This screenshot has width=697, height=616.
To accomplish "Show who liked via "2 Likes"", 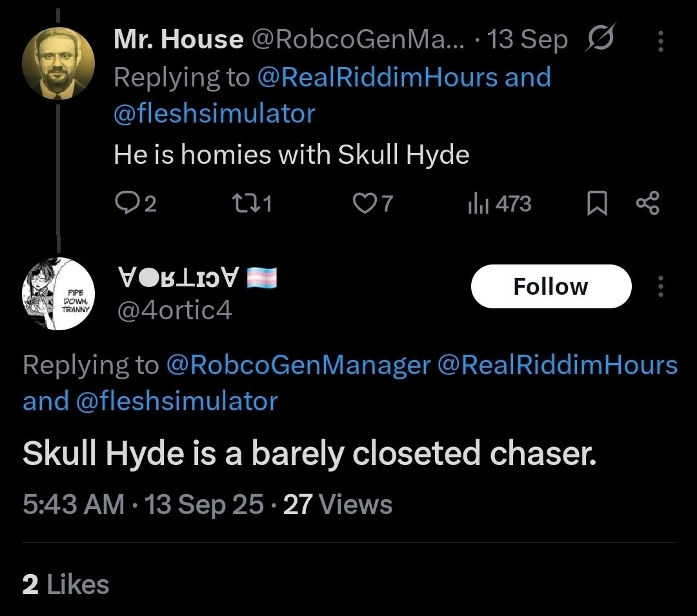I will pyautogui.click(x=65, y=584).
